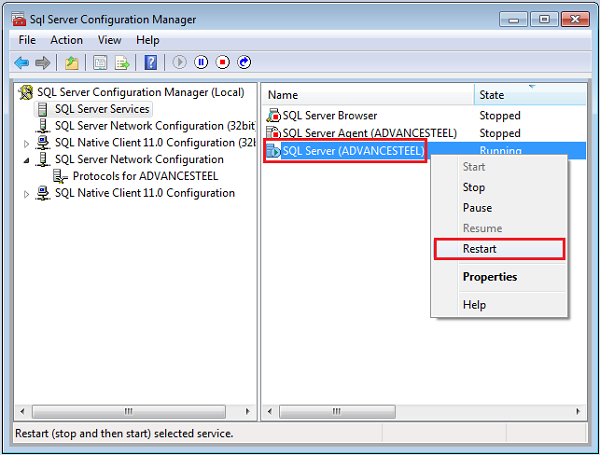Image resolution: width=600 pixels, height=455 pixels.
Task: Click the services list horizontal scrollbar thumb
Action: point(337,412)
